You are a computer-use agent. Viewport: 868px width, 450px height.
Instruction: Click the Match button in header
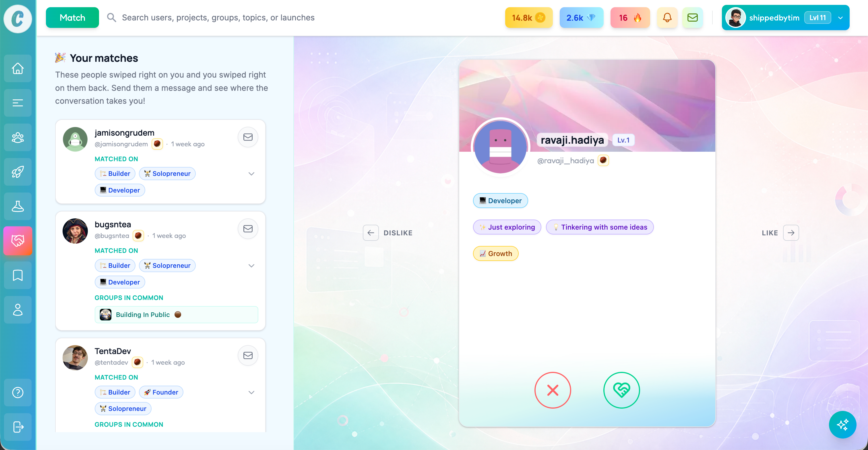tap(72, 18)
